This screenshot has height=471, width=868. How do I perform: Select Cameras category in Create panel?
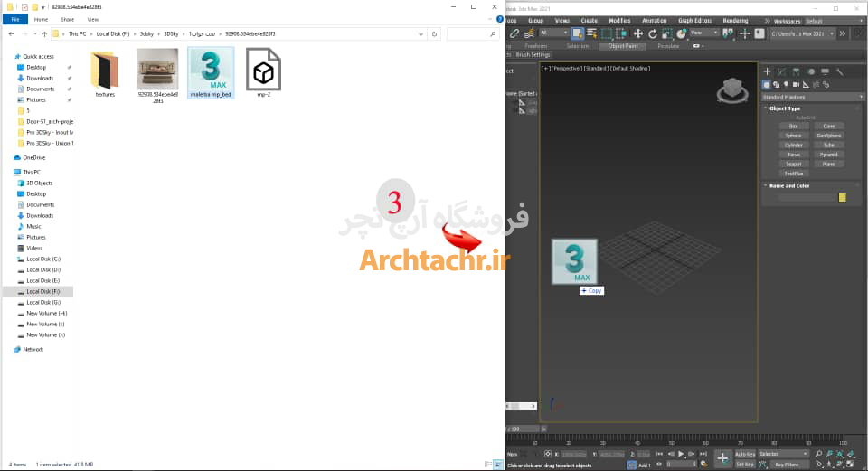click(796, 85)
